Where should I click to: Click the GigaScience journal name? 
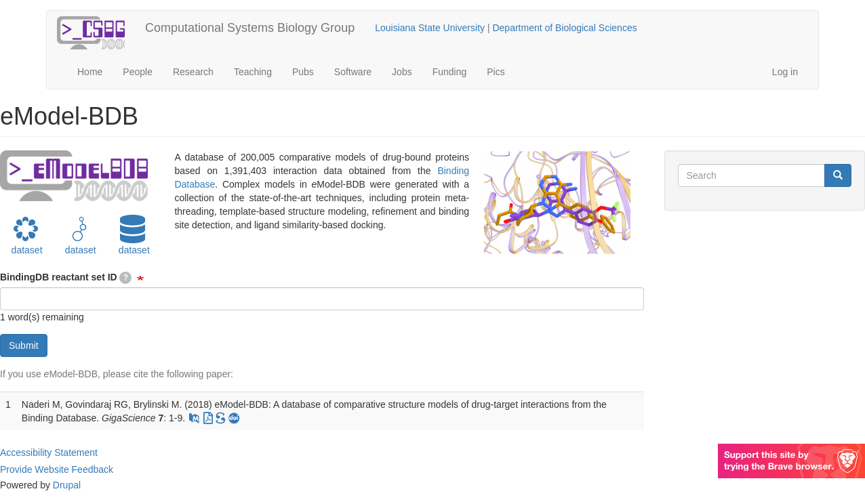(x=128, y=418)
